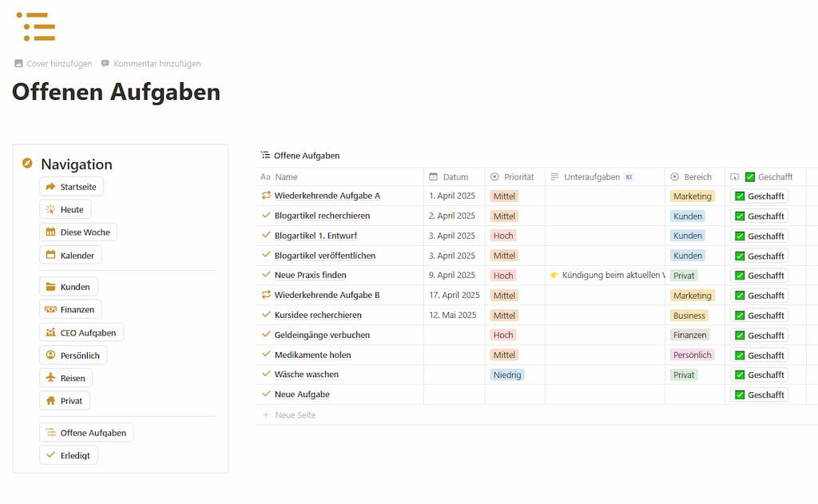Click the Kommentar hinzufügen speech bubble icon
The image size is (818, 504).
coord(105,63)
